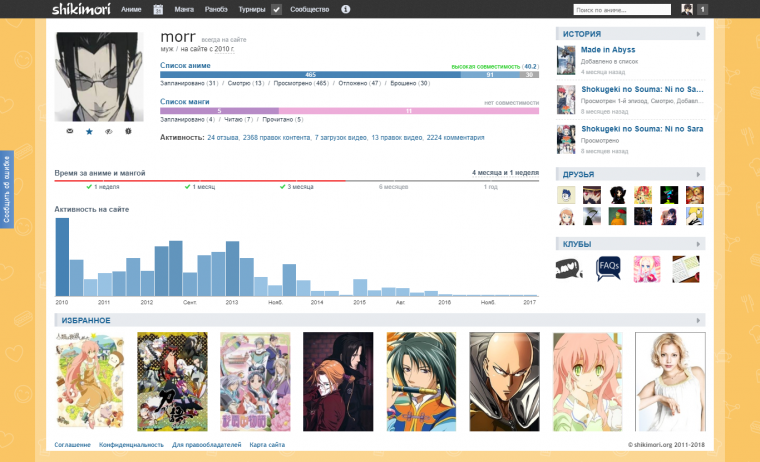This screenshot has height=462, width=760.
Task: Click the shikimori logo
Action: (x=81, y=9)
